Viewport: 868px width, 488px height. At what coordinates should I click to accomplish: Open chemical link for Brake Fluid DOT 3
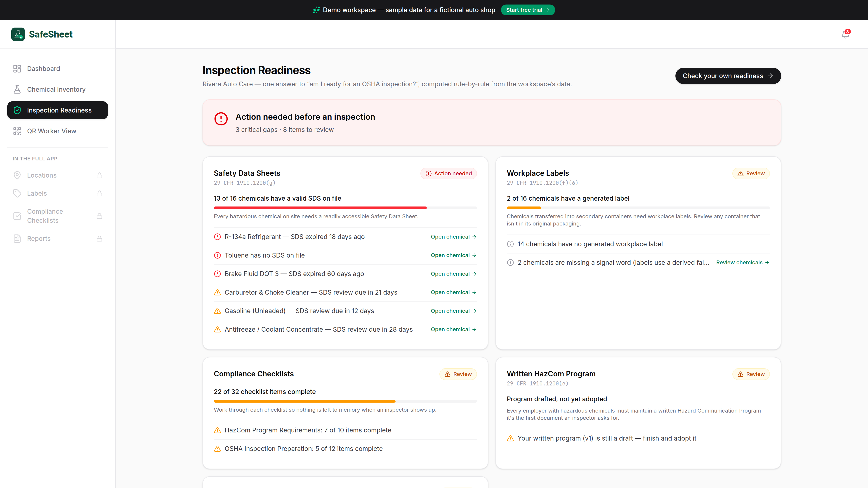point(453,274)
